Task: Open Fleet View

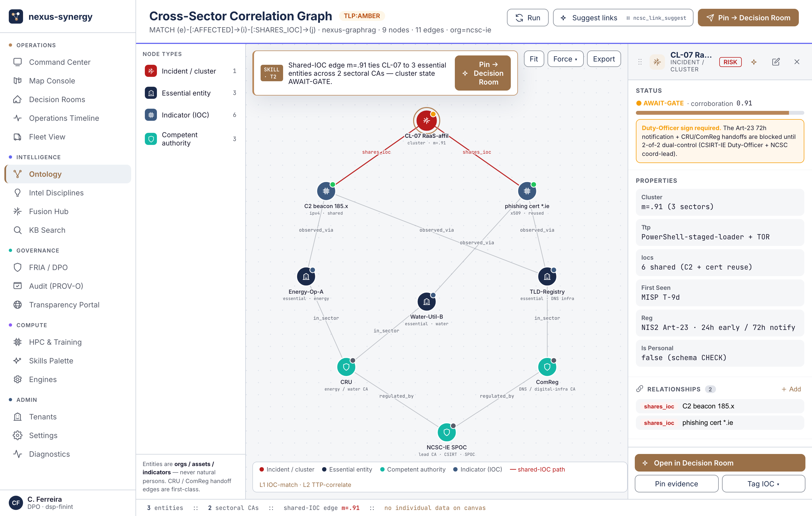Action: point(68,137)
